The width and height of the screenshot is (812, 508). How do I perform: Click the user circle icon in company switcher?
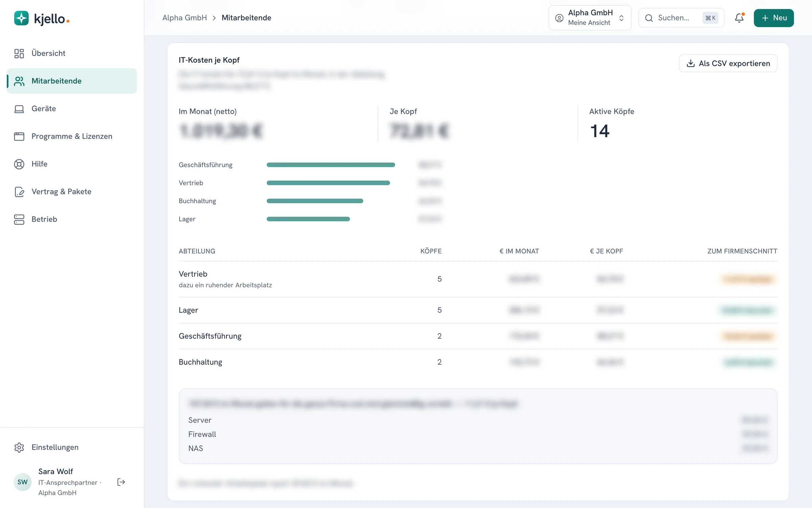(x=559, y=18)
